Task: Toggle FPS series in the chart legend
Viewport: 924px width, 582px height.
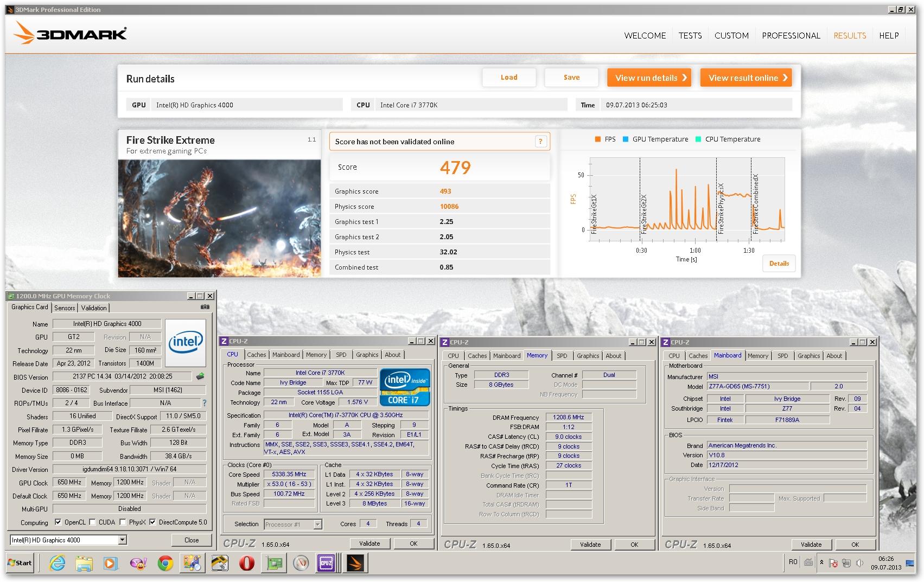Action: coord(605,139)
